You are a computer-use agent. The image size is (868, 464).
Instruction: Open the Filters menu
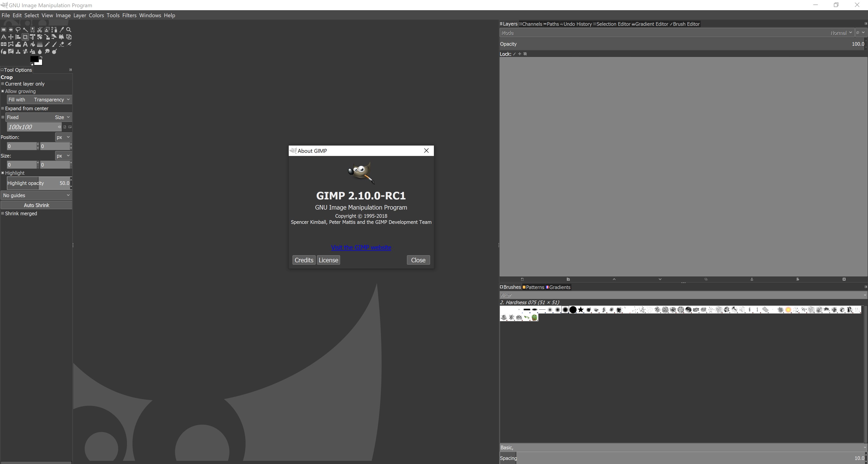coord(129,15)
